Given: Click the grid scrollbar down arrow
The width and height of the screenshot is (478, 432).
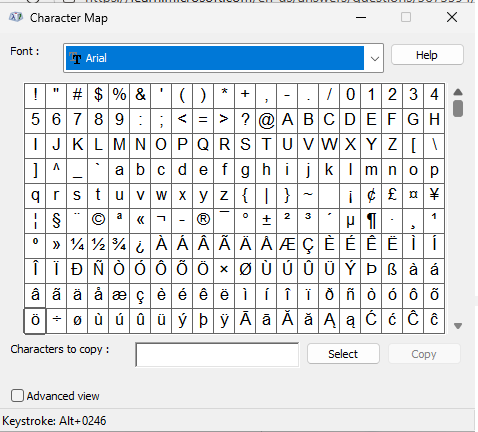Looking at the screenshot, I should tap(458, 326).
